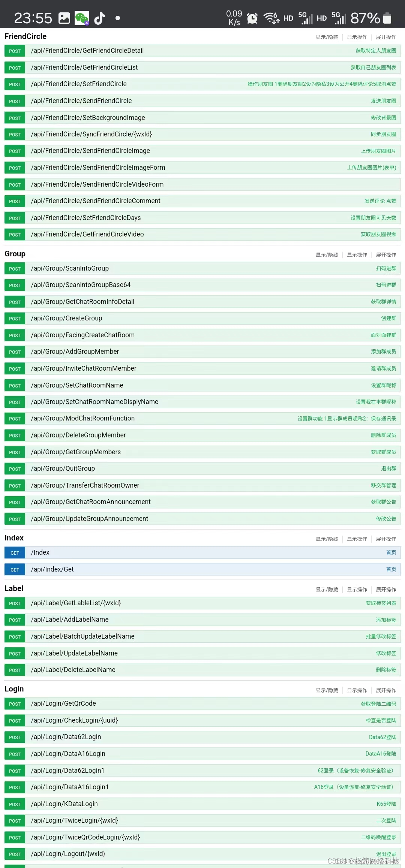The image size is (405, 868).
Task: Tap the gallery icon in status bar
Action: [64, 18]
